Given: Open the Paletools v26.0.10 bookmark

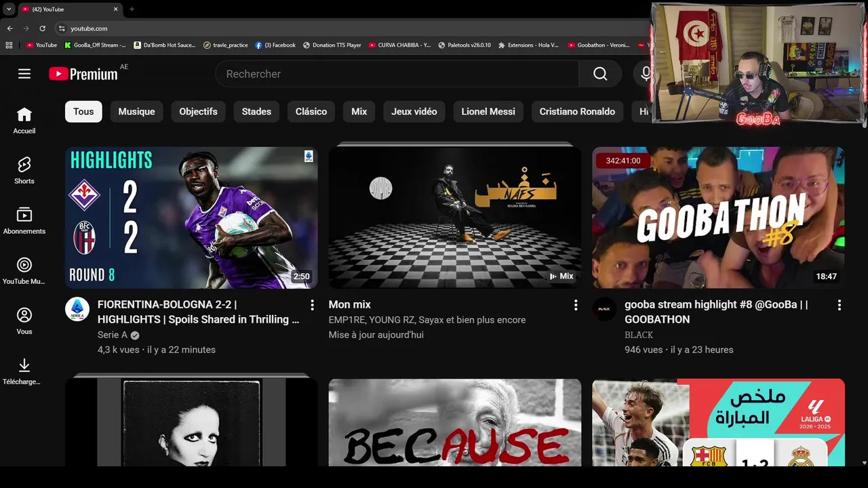Looking at the screenshot, I should pyautogui.click(x=465, y=45).
